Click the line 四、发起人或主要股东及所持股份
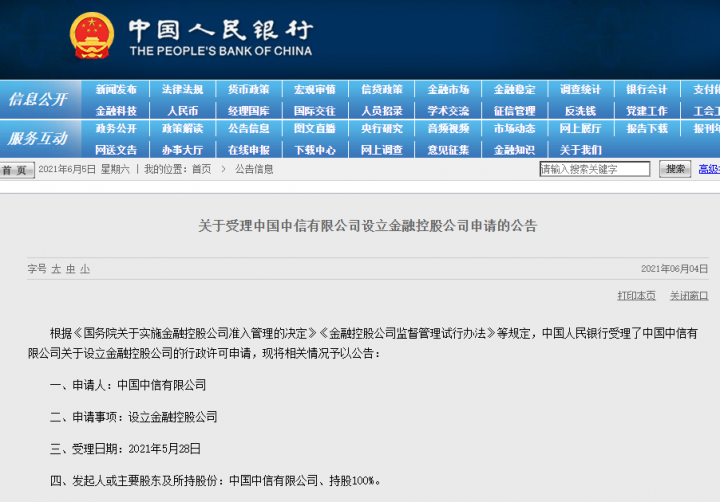The image size is (720, 502). tap(215, 481)
